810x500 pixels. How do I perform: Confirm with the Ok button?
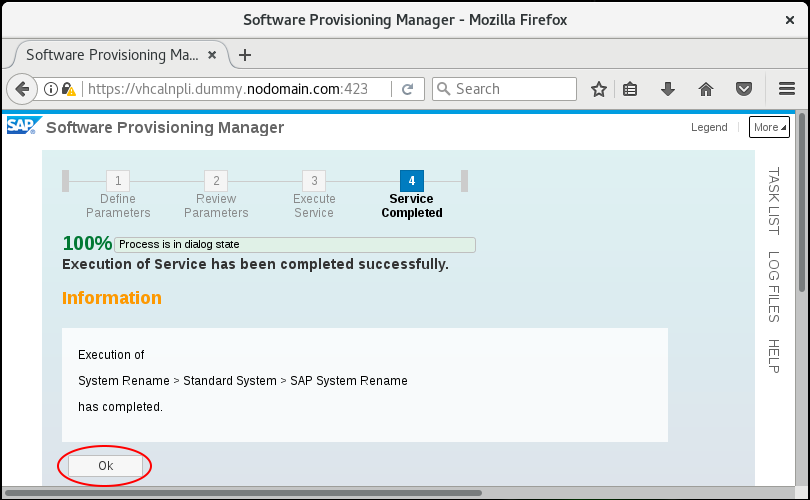point(105,465)
